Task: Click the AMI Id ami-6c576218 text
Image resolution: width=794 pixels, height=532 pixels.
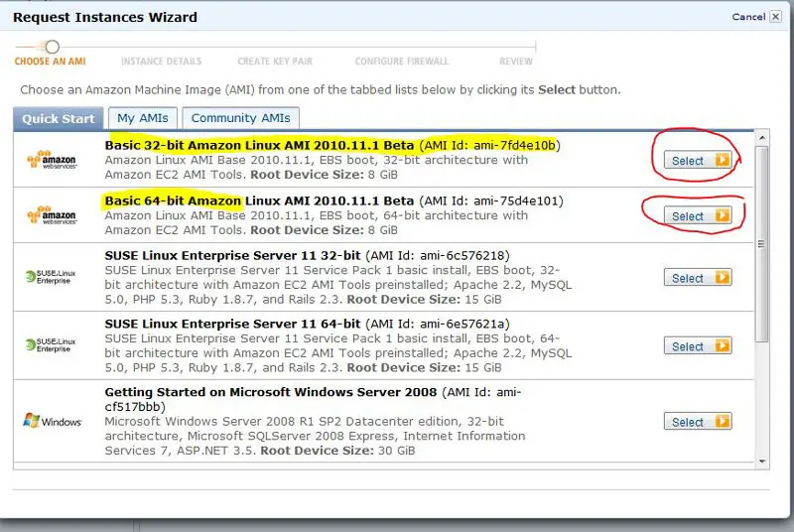Action: tap(438, 256)
